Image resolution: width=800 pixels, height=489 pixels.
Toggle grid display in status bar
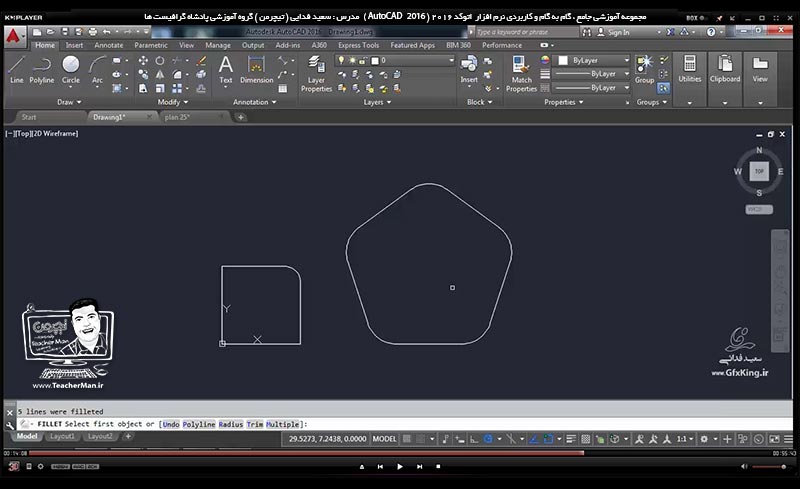[x=407, y=439]
